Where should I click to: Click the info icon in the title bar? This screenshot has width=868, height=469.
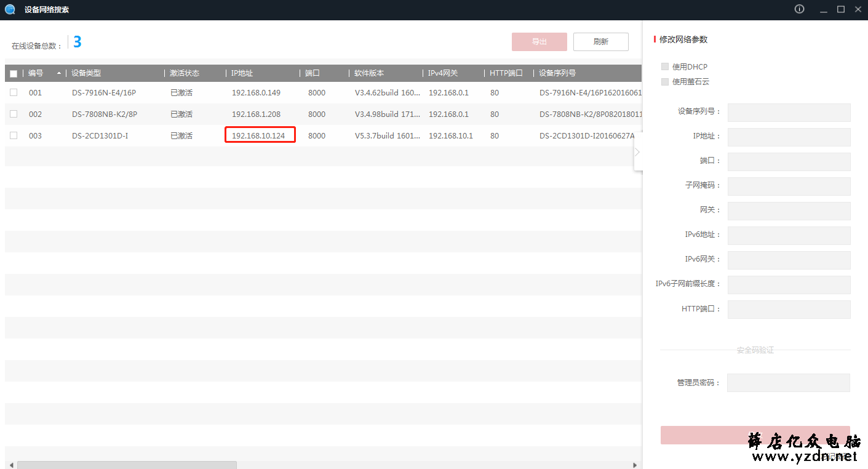799,9
